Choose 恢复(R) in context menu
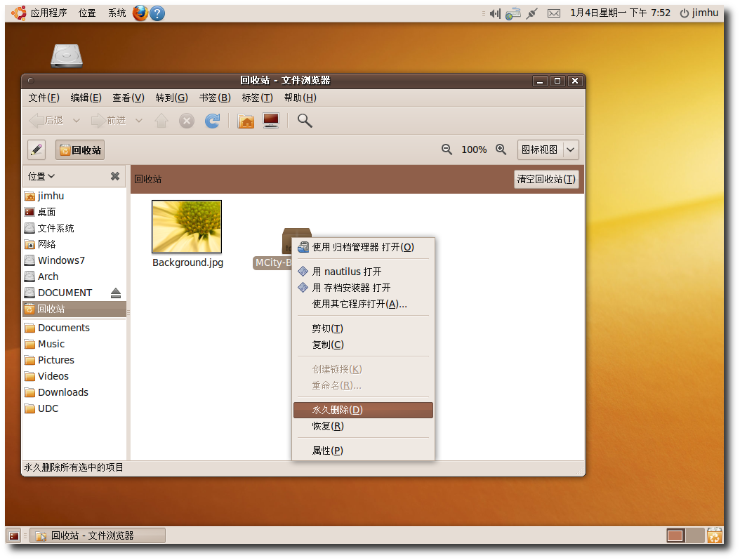This screenshot has width=740, height=560. 363,427
